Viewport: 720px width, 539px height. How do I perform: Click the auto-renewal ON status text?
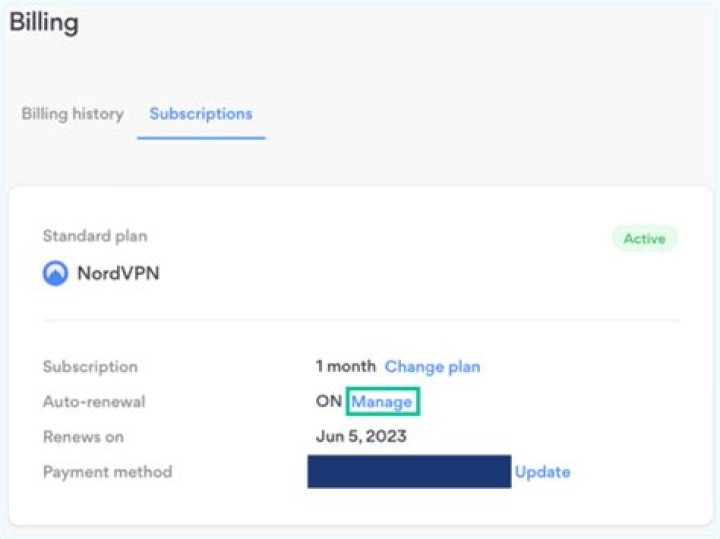(x=329, y=402)
